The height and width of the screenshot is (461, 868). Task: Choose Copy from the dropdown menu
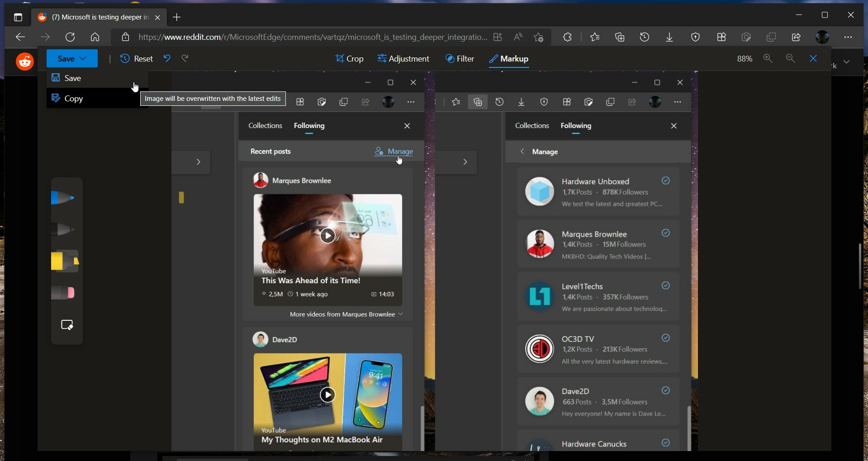tap(73, 99)
